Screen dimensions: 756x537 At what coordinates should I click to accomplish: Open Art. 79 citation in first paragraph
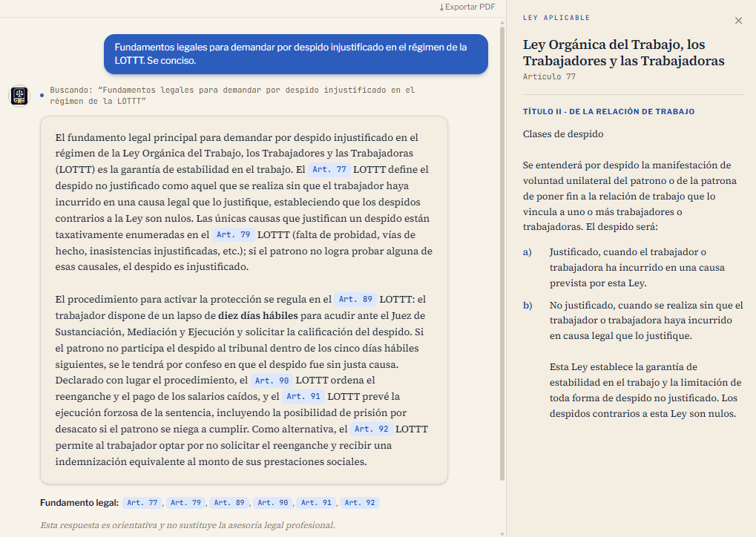click(234, 235)
